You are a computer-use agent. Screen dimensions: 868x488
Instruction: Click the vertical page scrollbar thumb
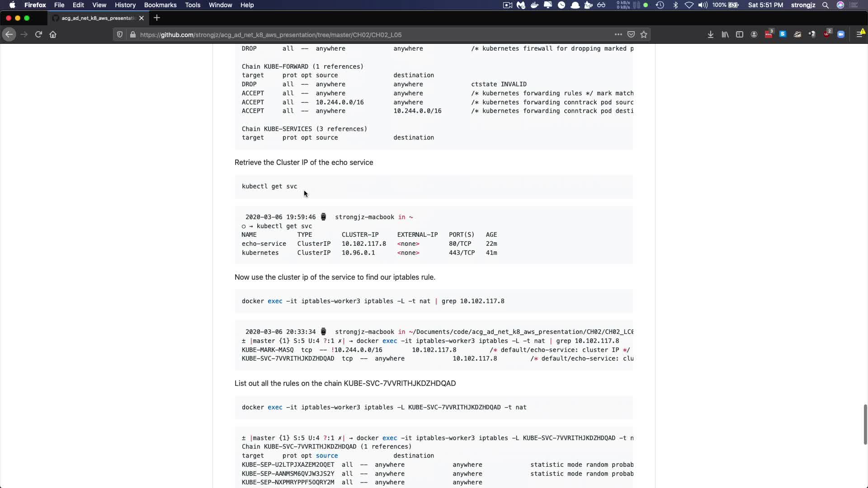coord(865,424)
